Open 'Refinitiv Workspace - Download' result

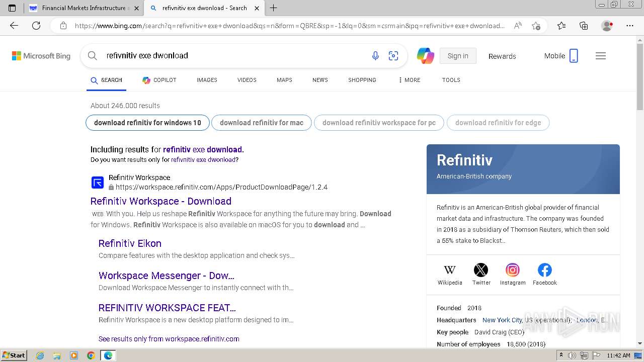click(161, 201)
